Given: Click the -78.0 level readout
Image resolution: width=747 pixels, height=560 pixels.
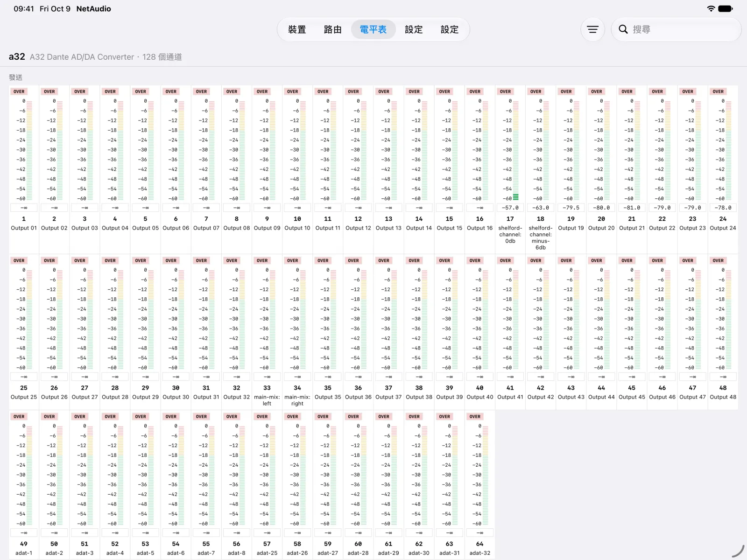Looking at the screenshot, I should [723, 208].
